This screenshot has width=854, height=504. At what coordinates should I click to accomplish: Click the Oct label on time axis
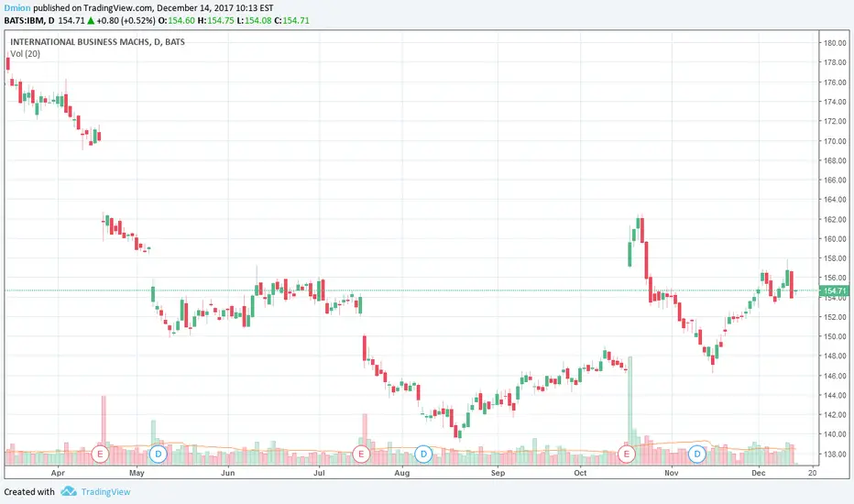[x=580, y=473]
